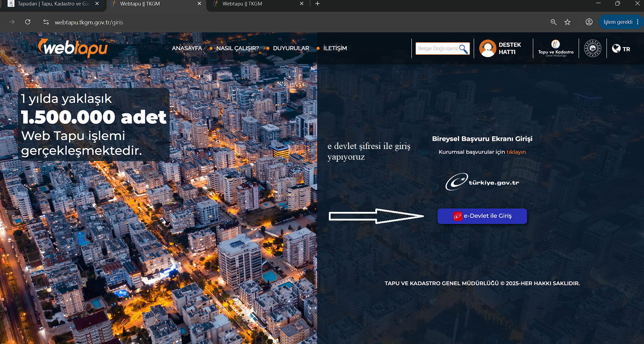644x344 pixels.
Task: Close the active Webtapu || TKGM tab
Action: [x=200, y=3]
